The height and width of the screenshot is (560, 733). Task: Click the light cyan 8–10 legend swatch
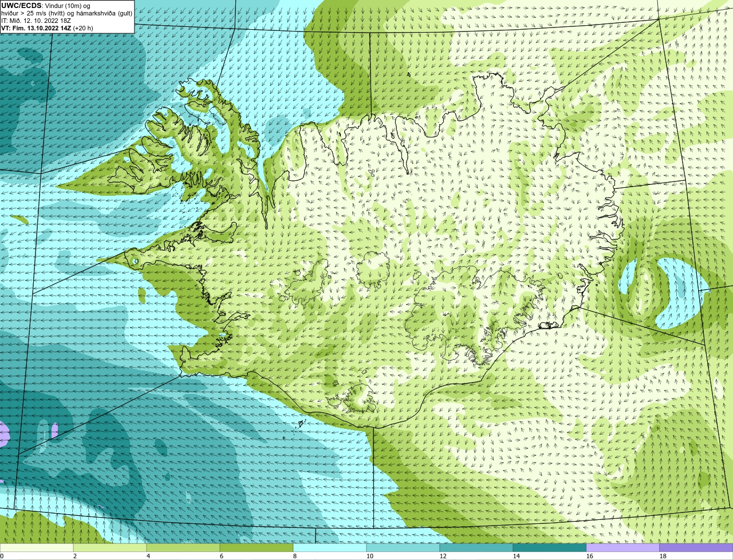pos(330,548)
